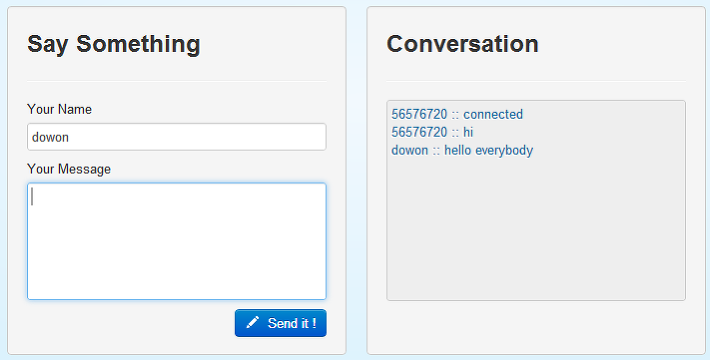Select the Your Message label
710x360 pixels.
pyautogui.click(x=69, y=169)
